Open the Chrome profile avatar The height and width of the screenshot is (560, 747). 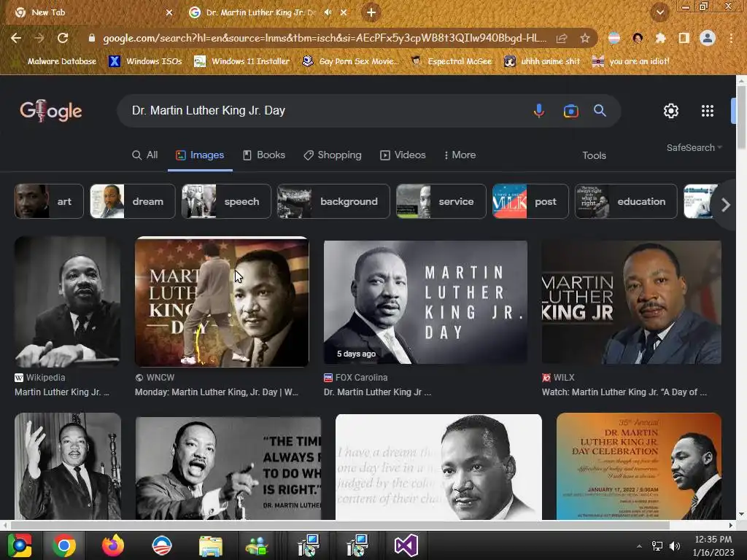tap(708, 38)
